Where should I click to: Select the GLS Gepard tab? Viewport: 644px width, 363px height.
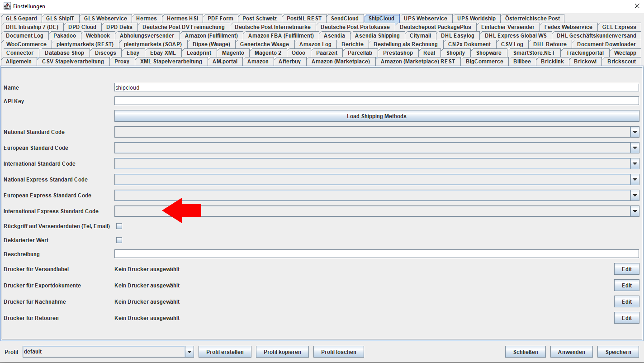tap(22, 19)
